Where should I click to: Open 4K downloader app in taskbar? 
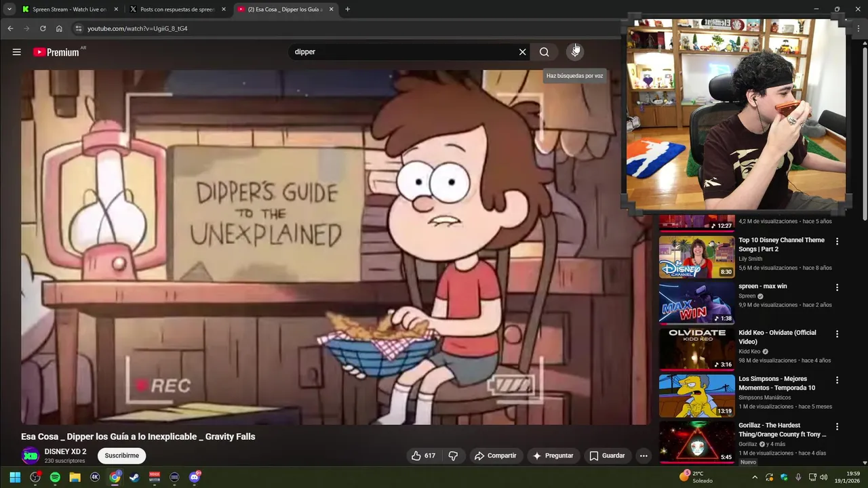pos(95,477)
